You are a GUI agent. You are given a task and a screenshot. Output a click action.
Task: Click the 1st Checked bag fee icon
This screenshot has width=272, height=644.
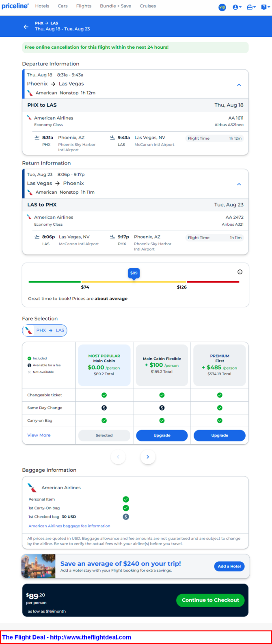click(x=126, y=517)
